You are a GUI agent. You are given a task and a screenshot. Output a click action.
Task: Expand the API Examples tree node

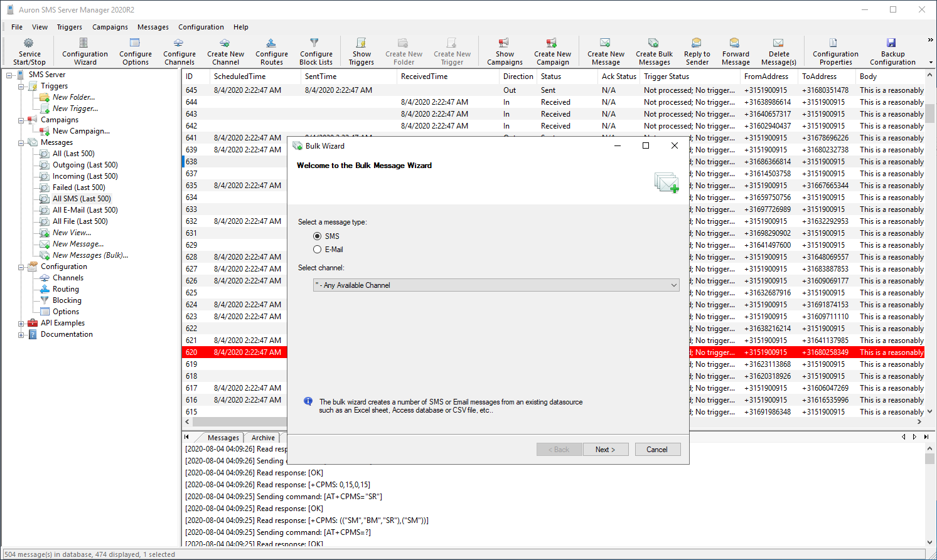[x=21, y=324]
